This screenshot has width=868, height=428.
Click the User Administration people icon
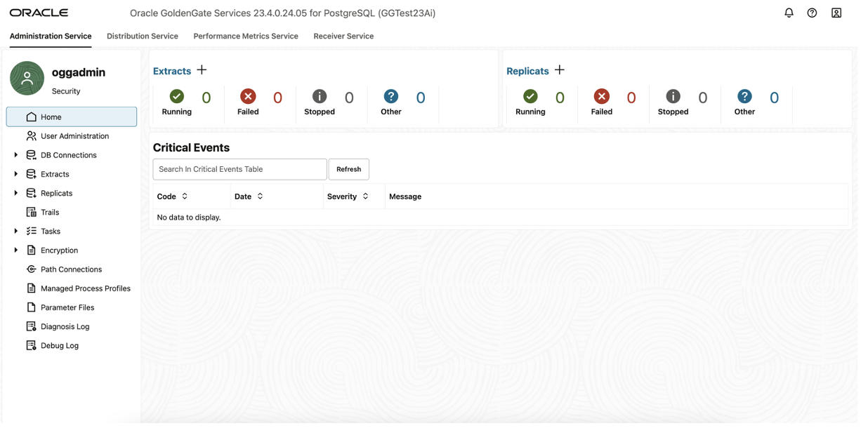point(31,135)
